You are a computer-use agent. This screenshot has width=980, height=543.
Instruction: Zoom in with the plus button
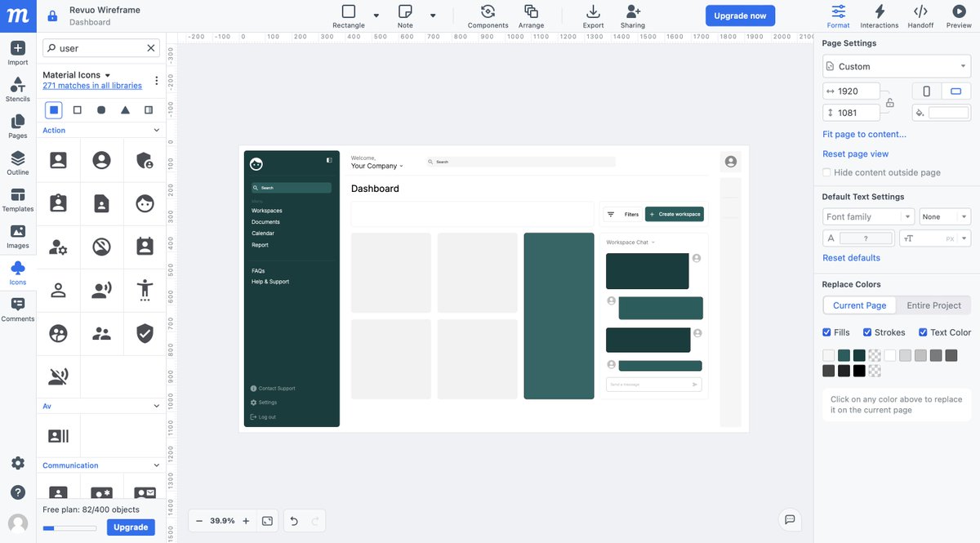(246, 521)
